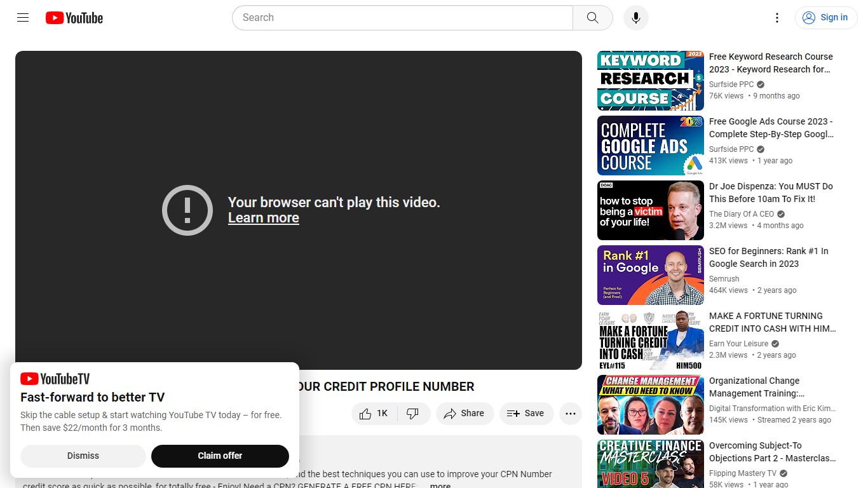This screenshot has height=488, width=868.
Task: Dislike the video with thumbs down
Action: pyautogui.click(x=413, y=414)
